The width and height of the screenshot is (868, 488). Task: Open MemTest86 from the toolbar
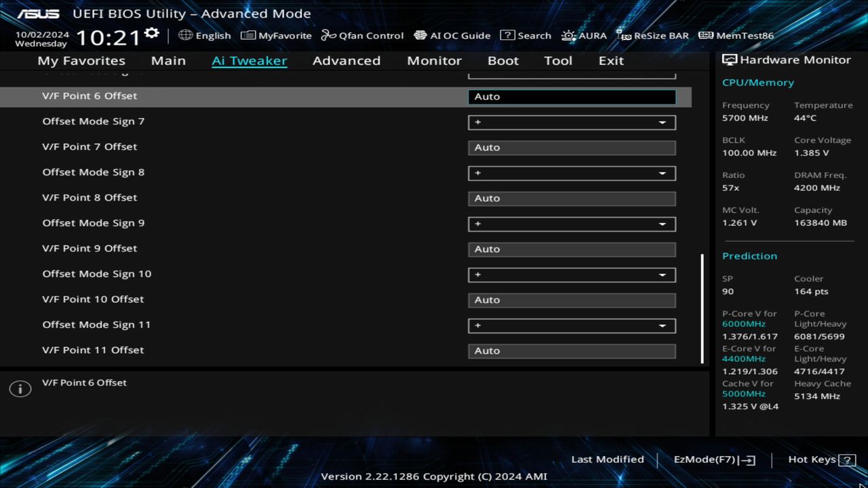[x=735, y=35]
